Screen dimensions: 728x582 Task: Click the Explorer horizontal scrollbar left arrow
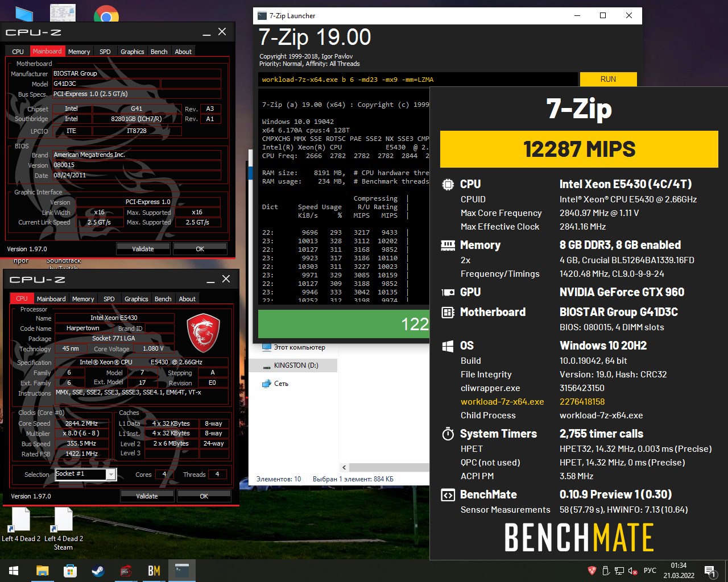click(x=344, y=467)
